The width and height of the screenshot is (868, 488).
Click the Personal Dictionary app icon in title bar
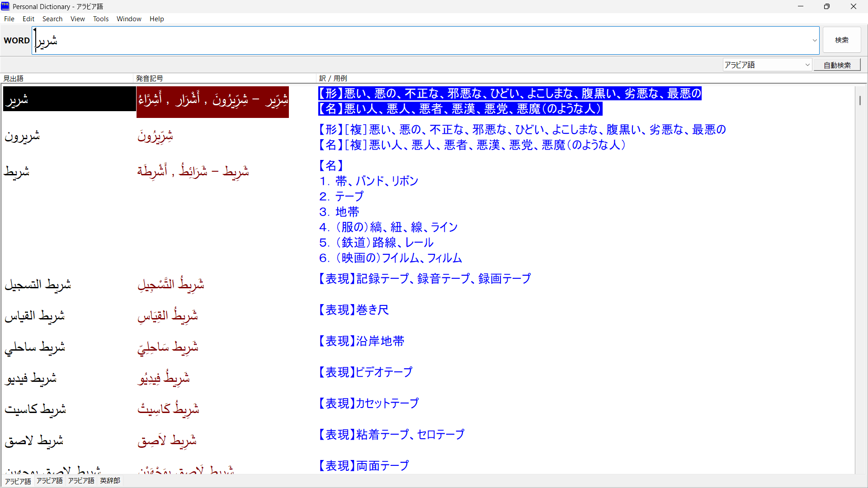tap(5, 6)
